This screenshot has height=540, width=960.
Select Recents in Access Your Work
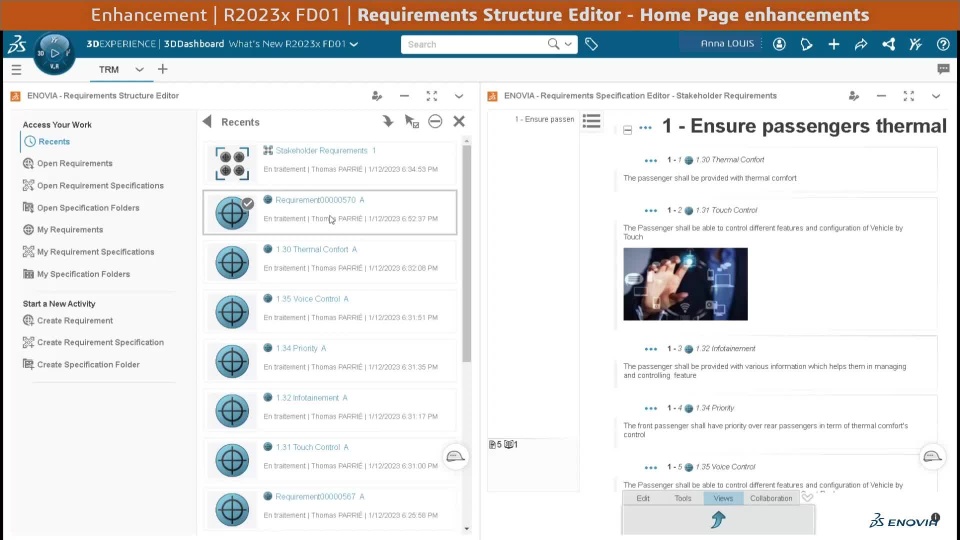pos(47,141)
